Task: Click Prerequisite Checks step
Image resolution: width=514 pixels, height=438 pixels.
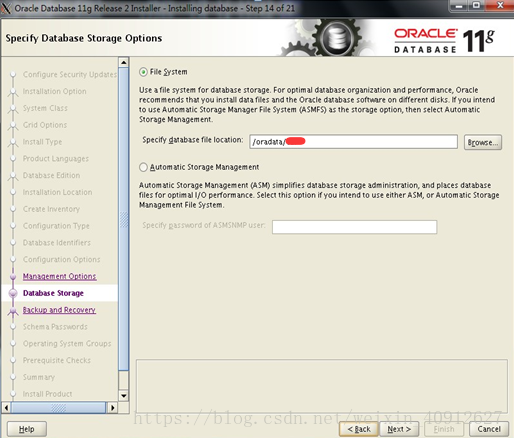Action: coord(57,360)
